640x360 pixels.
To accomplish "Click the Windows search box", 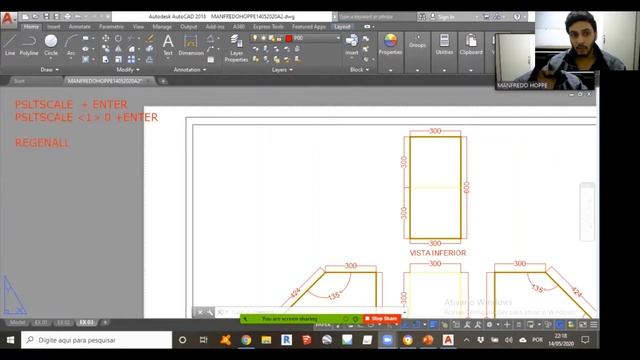I will [97, 340].
